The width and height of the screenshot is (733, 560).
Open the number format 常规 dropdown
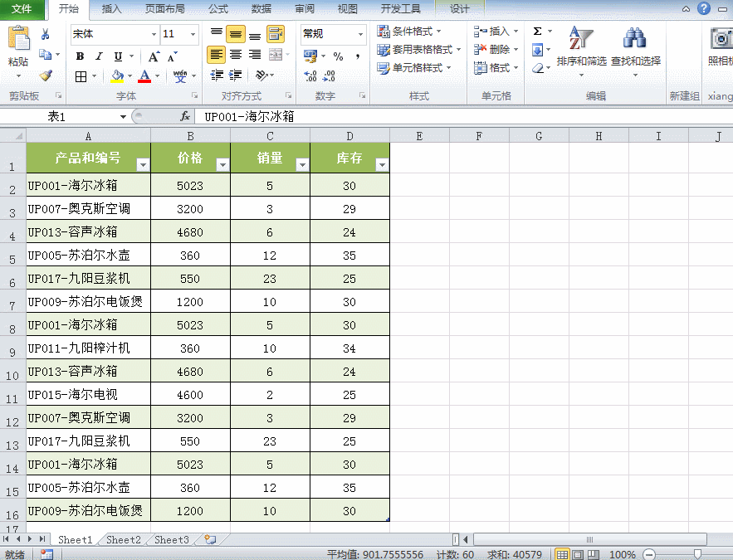[x=360, y=34]
